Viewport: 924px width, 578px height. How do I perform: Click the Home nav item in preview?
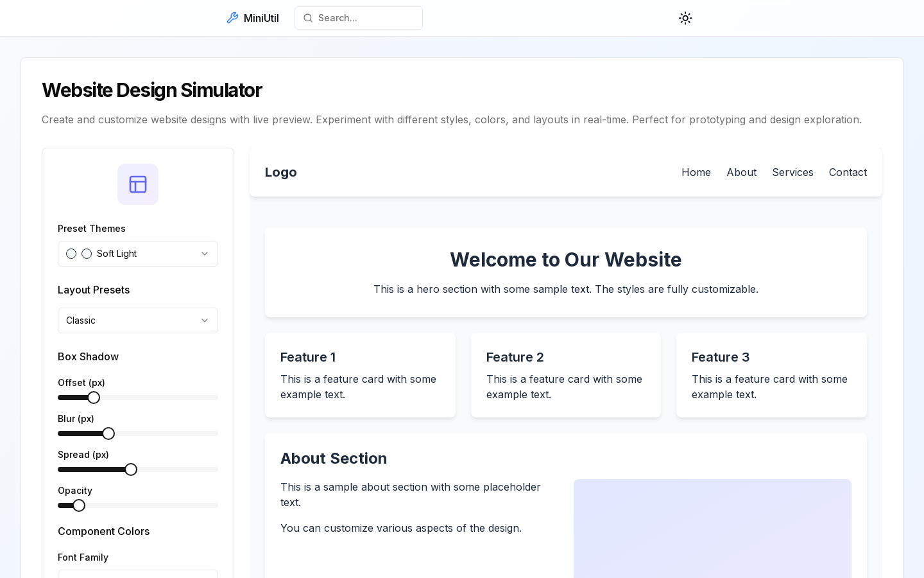(696, 172)
